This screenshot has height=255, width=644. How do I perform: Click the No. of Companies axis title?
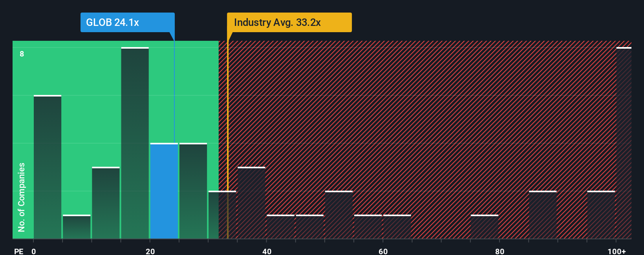click(22, 197)
